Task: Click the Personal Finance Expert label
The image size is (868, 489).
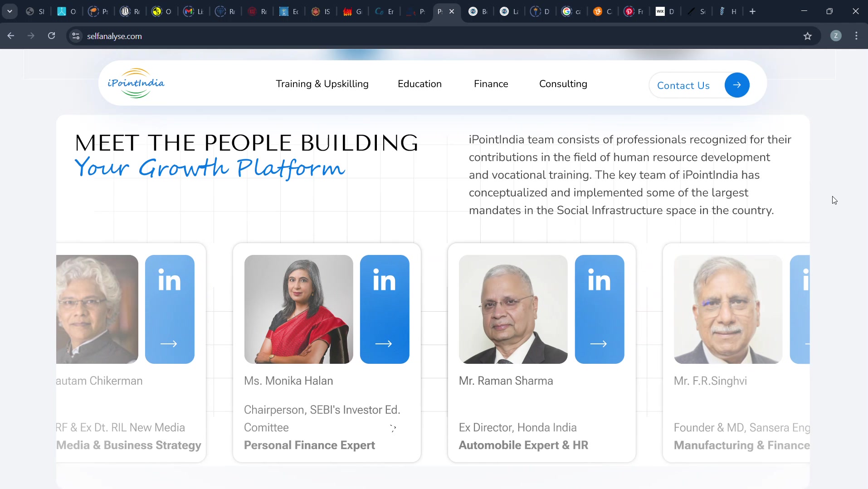Action: pos(309,445)
